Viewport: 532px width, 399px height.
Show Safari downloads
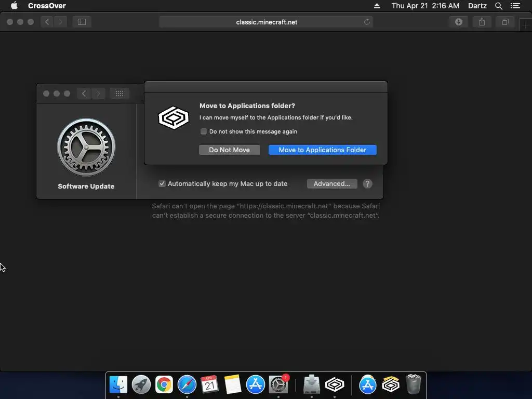click(x=459, y=22)
